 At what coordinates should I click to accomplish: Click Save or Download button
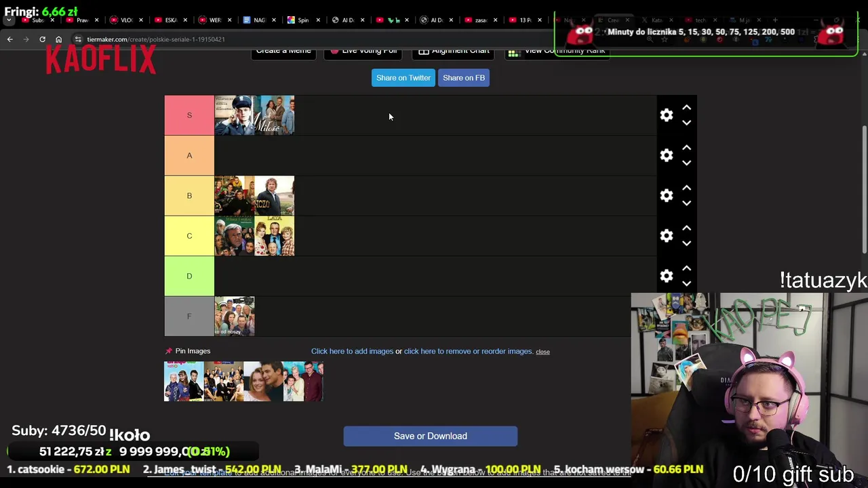pos(430,436)
